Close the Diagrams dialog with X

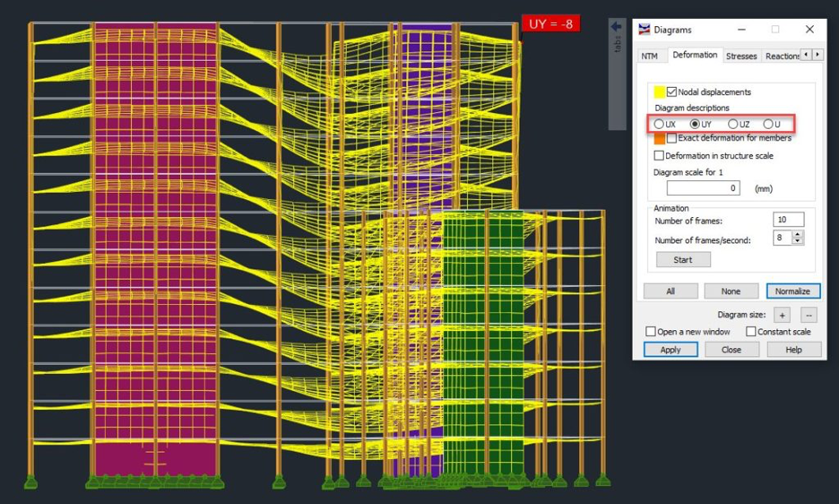pos(809,29)
